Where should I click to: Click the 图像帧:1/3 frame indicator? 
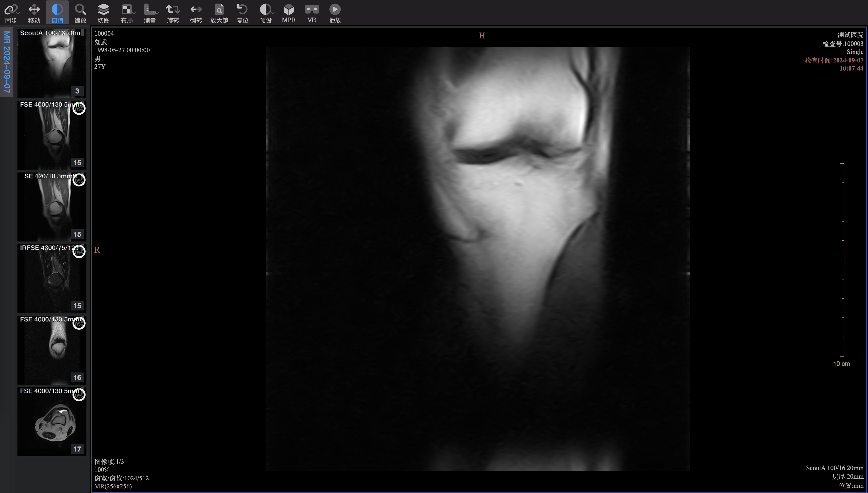coord(109,462)
